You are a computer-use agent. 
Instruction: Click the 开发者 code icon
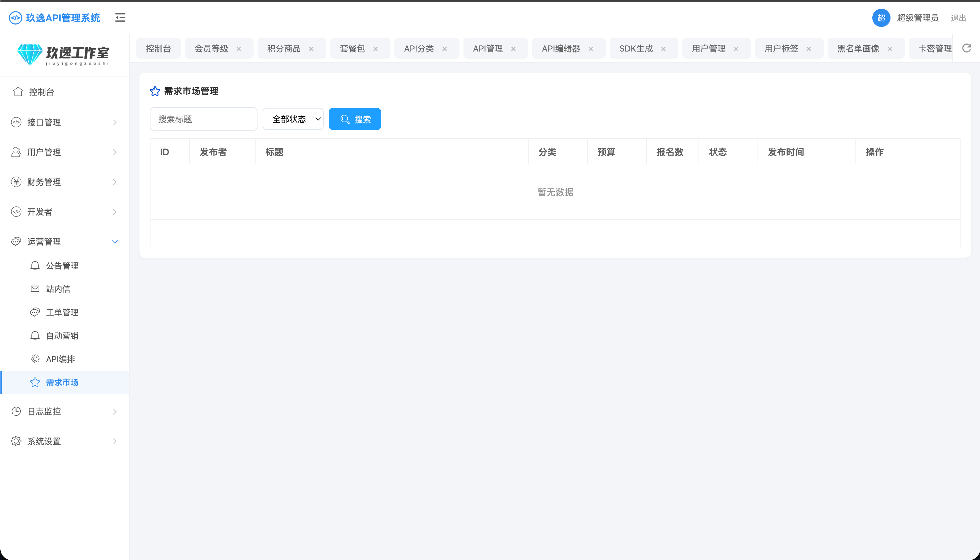(x=16, y=212)
